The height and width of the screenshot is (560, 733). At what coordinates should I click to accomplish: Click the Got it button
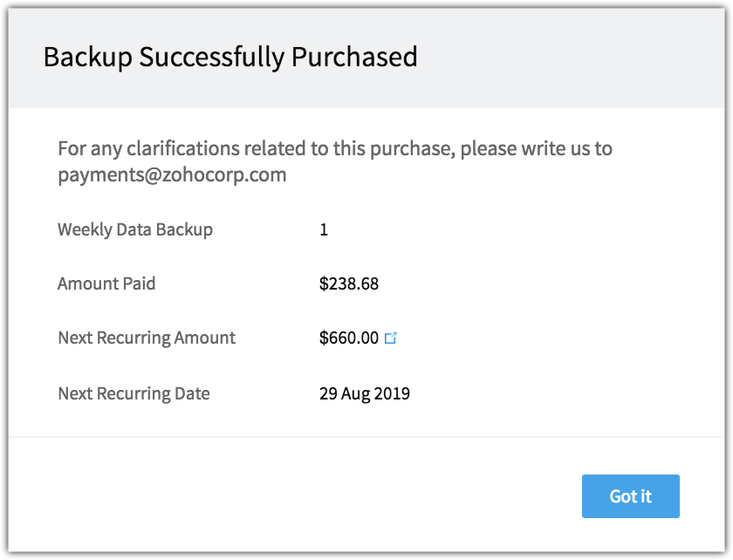[630, 496]
